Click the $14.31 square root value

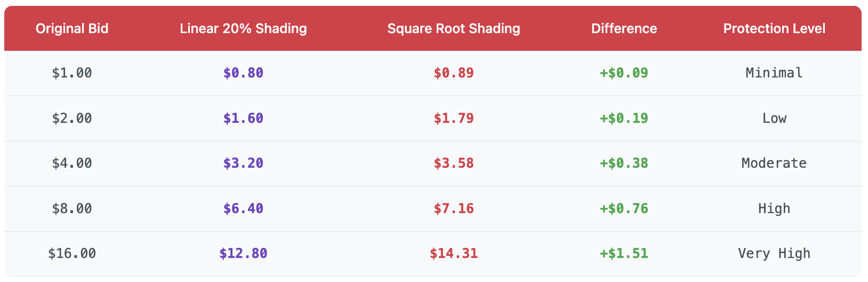(x=454, y=253)
